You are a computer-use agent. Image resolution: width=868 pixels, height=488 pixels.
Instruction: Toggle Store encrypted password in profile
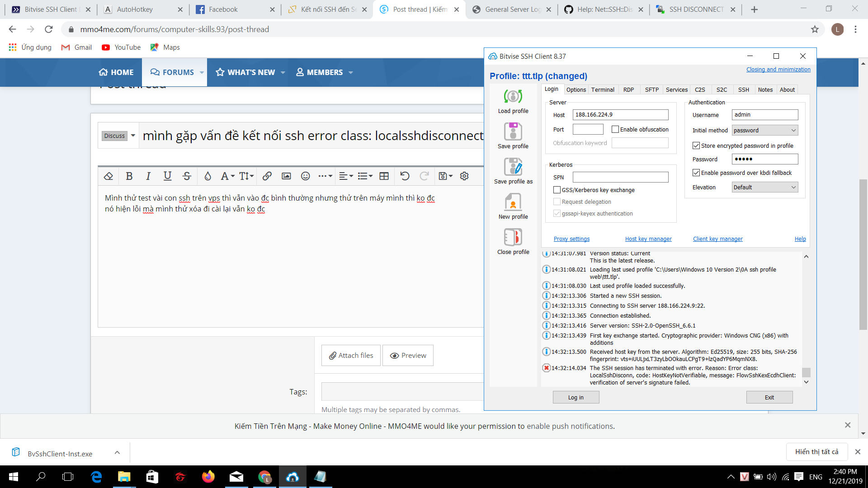pyautogui.click(x=696, y=145)
